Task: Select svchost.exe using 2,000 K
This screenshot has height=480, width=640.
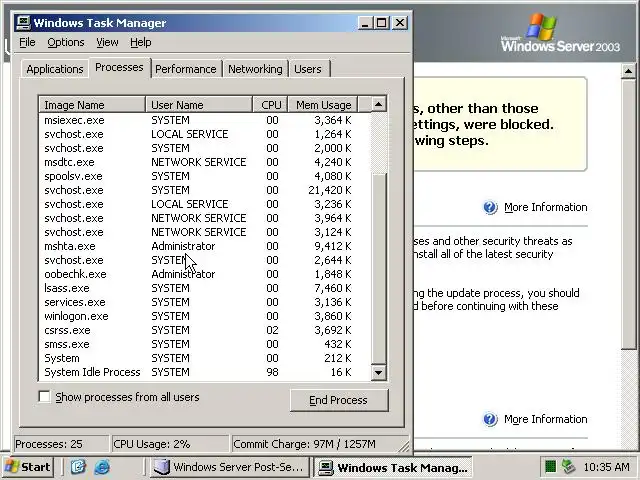Action: pos(205,148)
